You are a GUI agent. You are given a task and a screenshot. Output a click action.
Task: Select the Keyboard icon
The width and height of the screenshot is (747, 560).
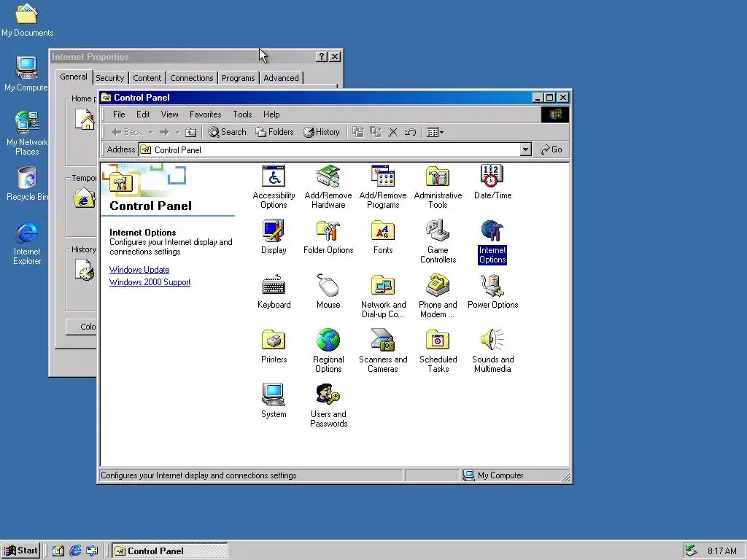[x=274, y=292]
